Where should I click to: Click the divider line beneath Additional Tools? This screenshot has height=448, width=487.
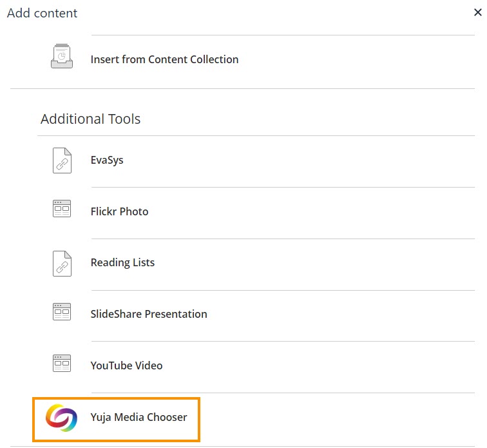coord(256,135)
